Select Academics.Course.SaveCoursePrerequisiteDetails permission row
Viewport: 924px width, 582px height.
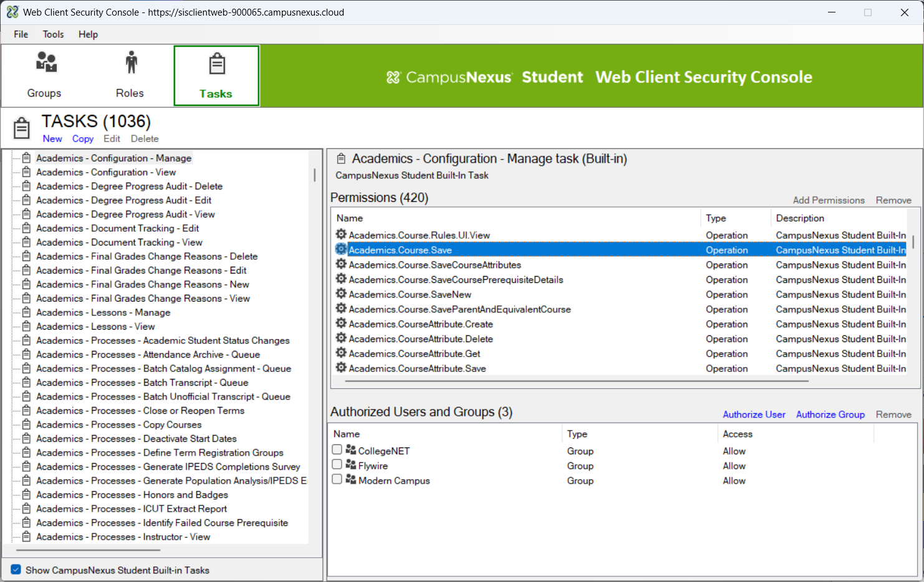point(618,280)
